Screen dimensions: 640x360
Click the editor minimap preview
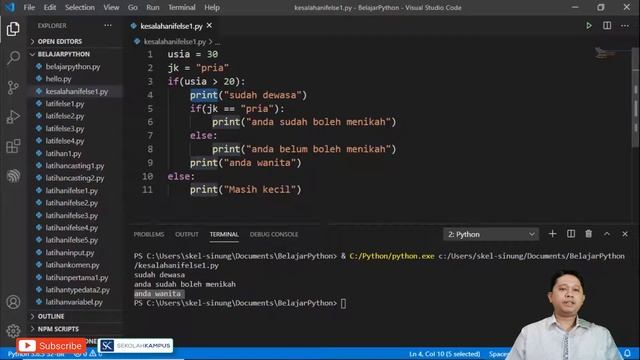[x=605, y=53]
